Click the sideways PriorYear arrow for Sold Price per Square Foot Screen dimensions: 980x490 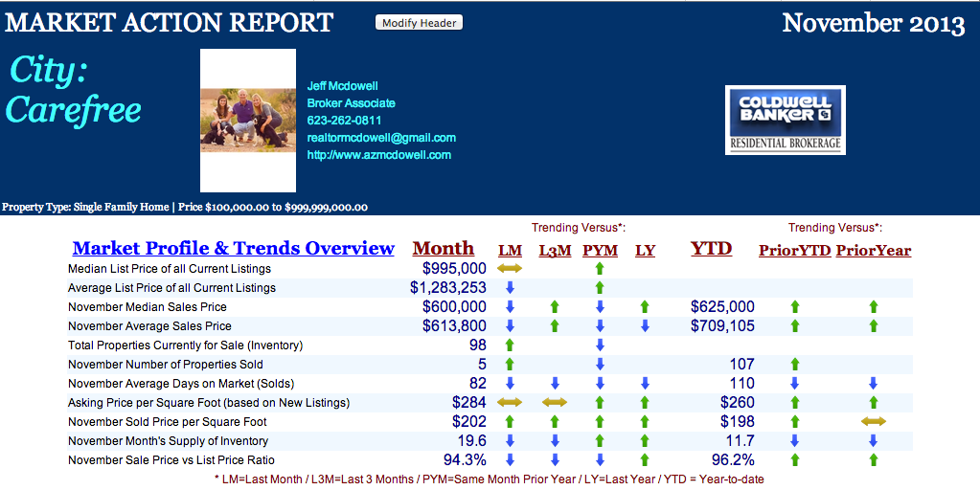tap(873, 422)
